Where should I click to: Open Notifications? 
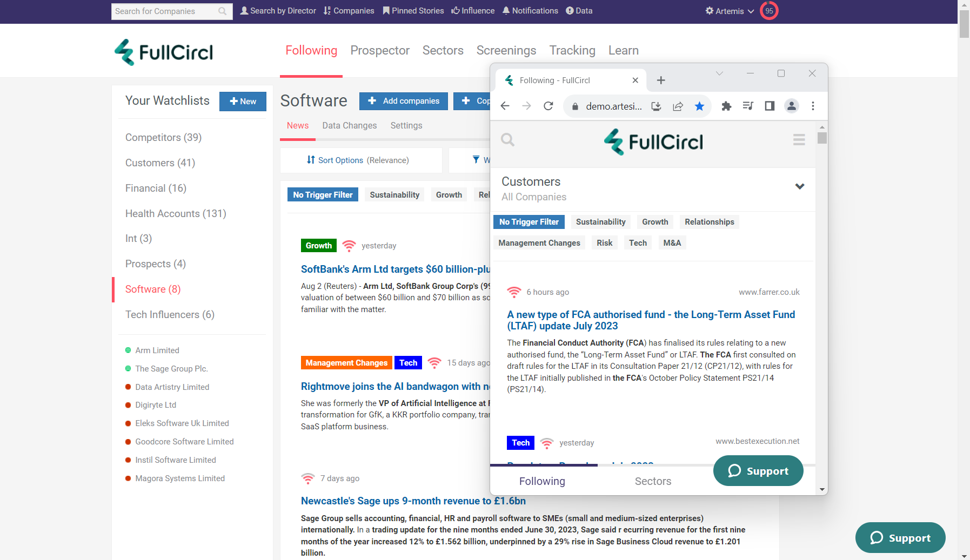click(x=530, y=11)
